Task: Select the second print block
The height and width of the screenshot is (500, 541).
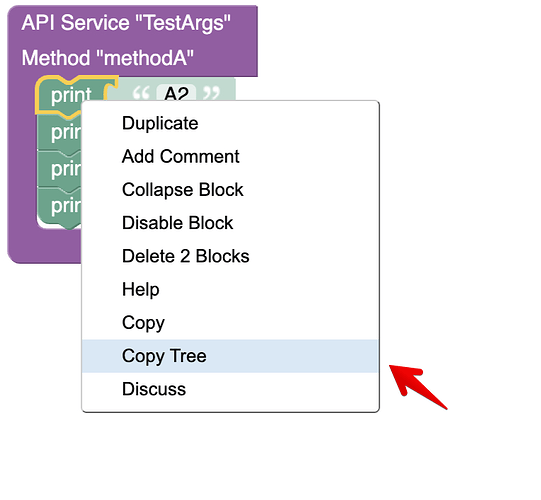Action: (x=59, y=133)
